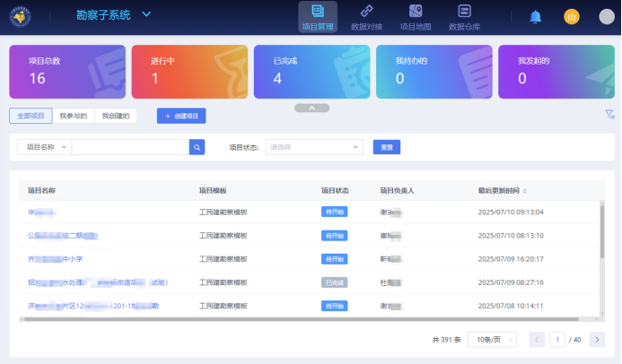This screenshot has height=364, width=622.
Task: Click the 创建项目 button
Action: point(181,116)
